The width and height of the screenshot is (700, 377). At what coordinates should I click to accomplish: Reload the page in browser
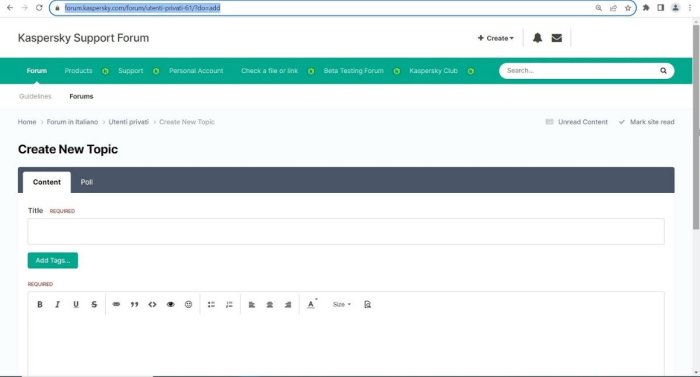(39, 8)
